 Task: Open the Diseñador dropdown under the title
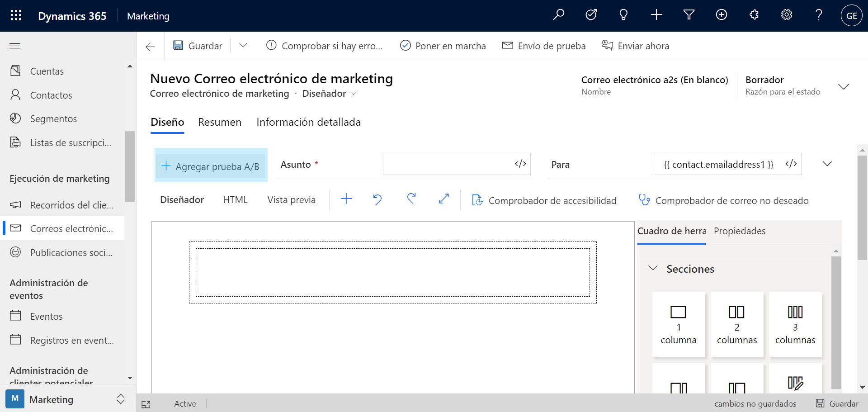coord(354,94)
